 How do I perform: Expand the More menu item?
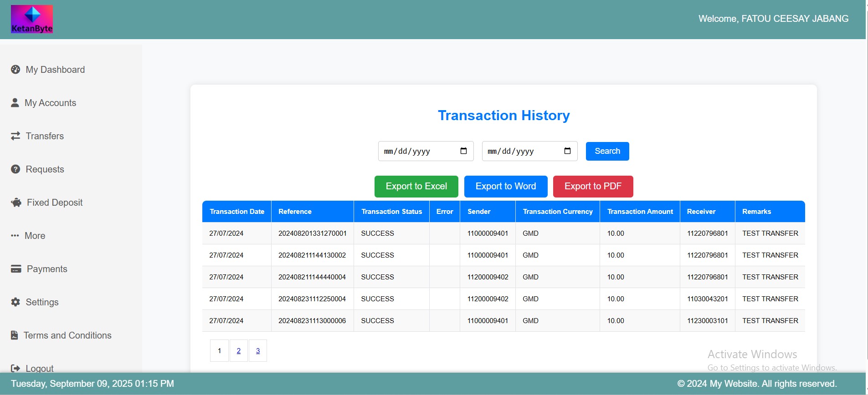[35, 236]
